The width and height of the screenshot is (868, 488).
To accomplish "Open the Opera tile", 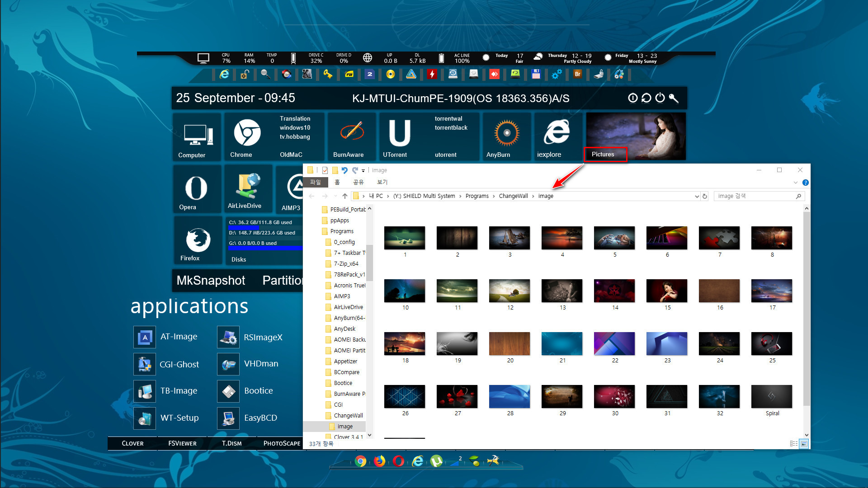I will tap(197, 189).
